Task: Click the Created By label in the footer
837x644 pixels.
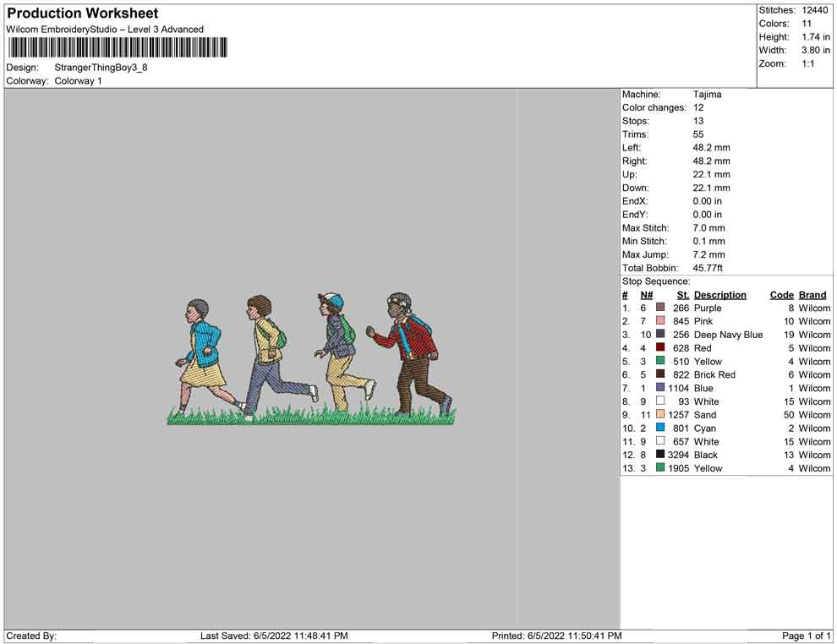Action: pyautogui.click(x=31, y=636)
